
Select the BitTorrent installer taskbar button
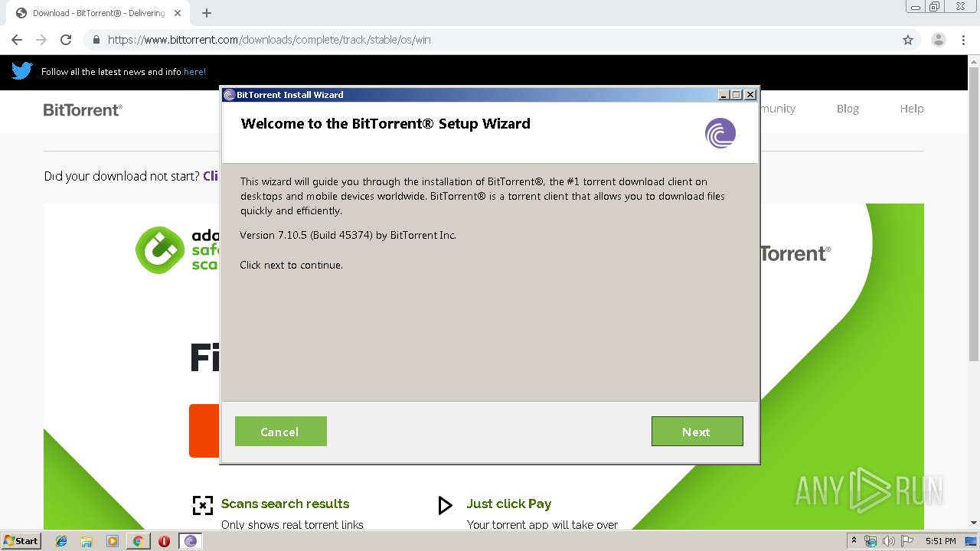pos(191,541)
